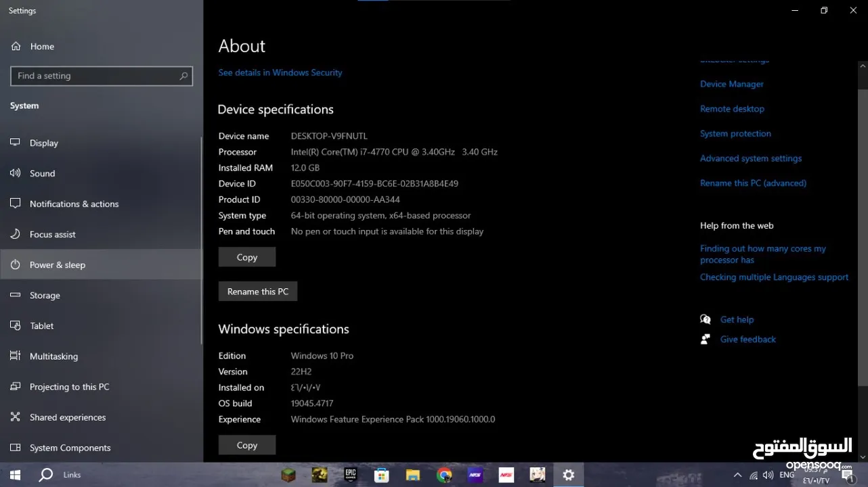868x487 pixels.
Task: Click the Home icon in Settings
Action: [16, 46]
